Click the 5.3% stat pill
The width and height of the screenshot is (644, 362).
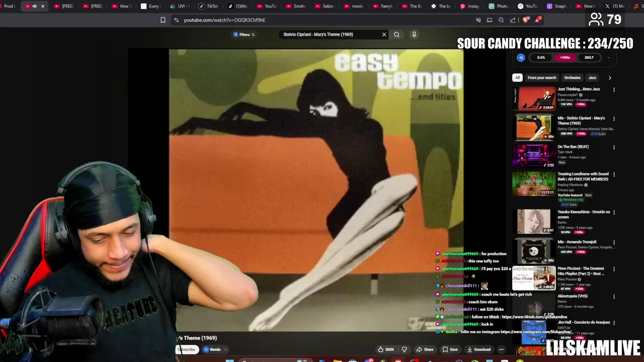pos(541,57)
